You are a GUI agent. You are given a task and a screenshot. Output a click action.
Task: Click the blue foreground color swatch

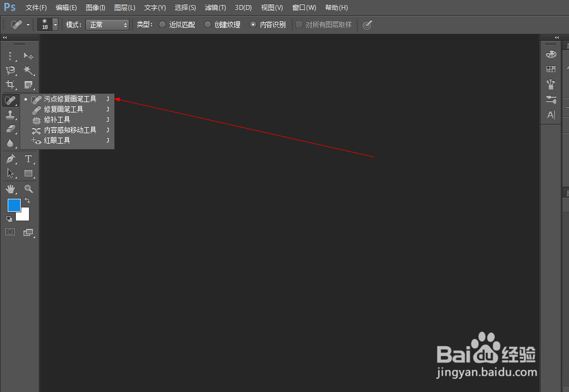tap(14, 205)
